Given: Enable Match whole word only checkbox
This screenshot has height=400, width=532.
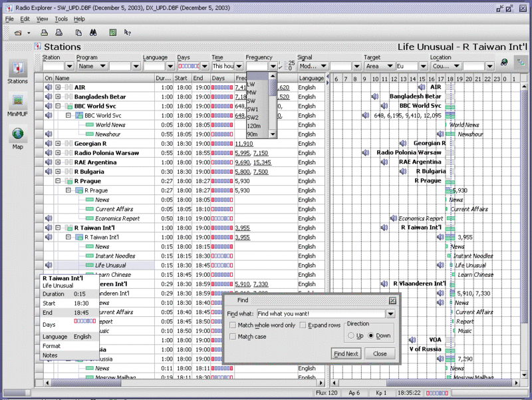Looking at the screenshot, I should 233,325.
